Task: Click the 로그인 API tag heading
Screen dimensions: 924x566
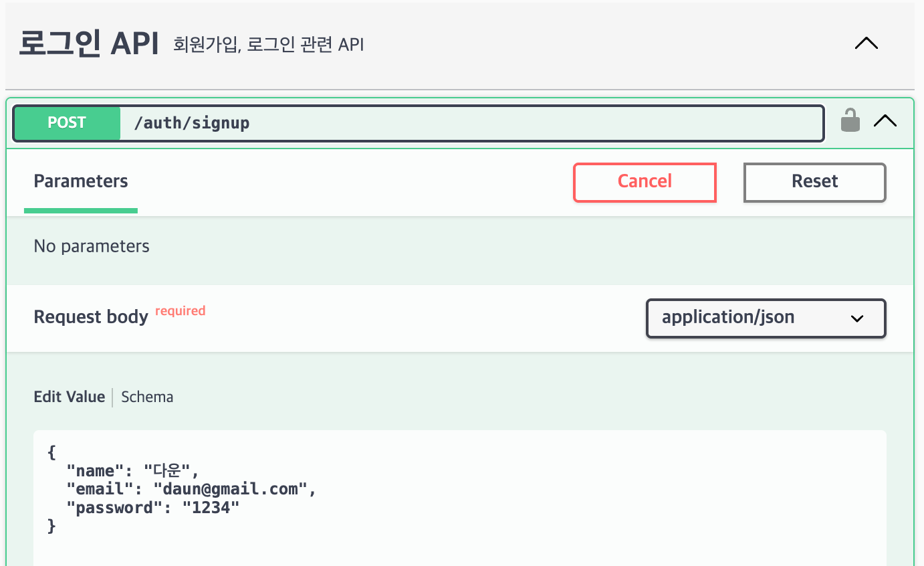Action: coord(89,44)
